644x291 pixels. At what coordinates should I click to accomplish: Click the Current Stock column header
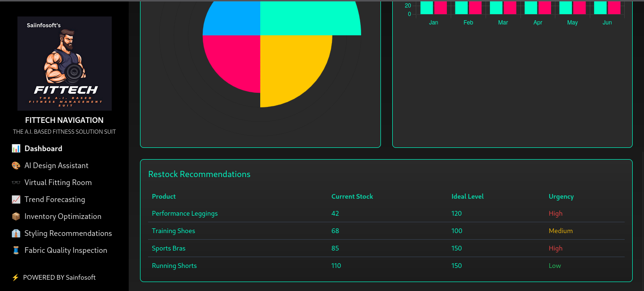[352, 197]
